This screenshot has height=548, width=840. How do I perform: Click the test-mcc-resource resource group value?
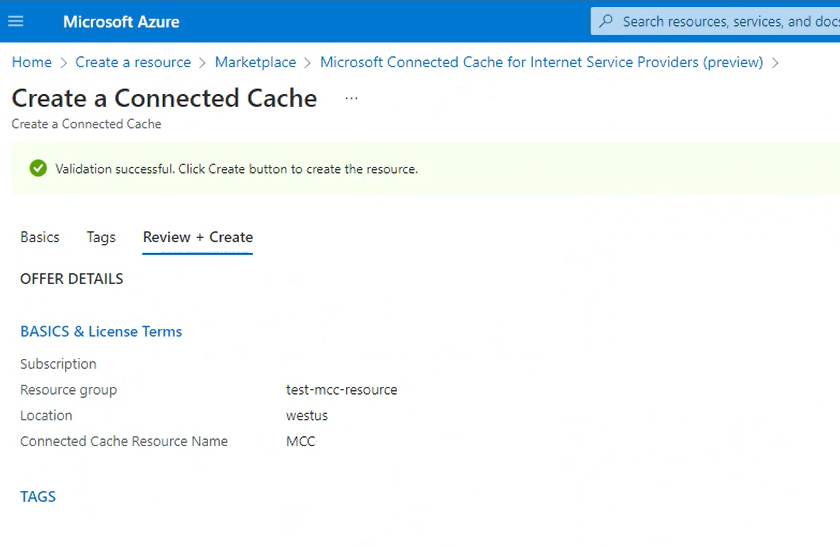tap(341, 390)
